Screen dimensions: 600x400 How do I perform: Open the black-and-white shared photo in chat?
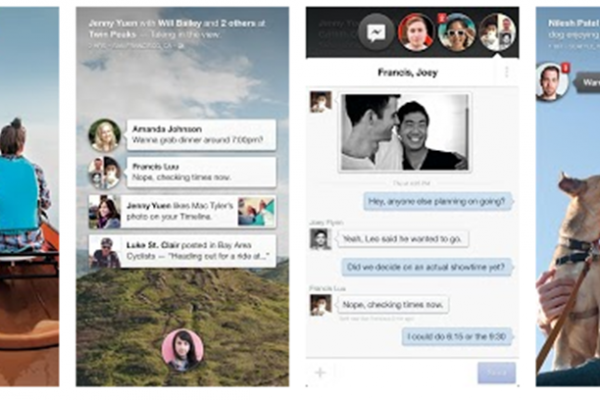(x=404, y=132)
